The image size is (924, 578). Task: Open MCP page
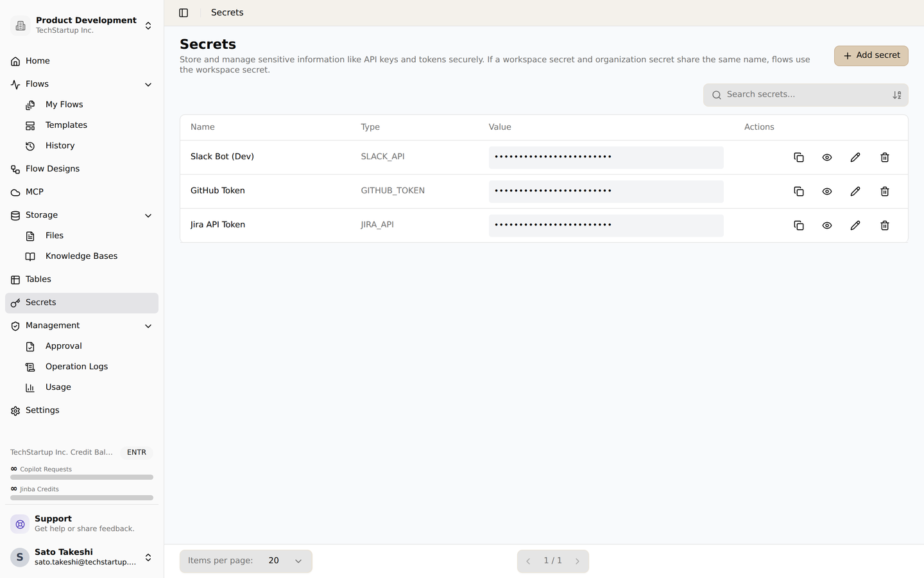[x=81, y=192]
